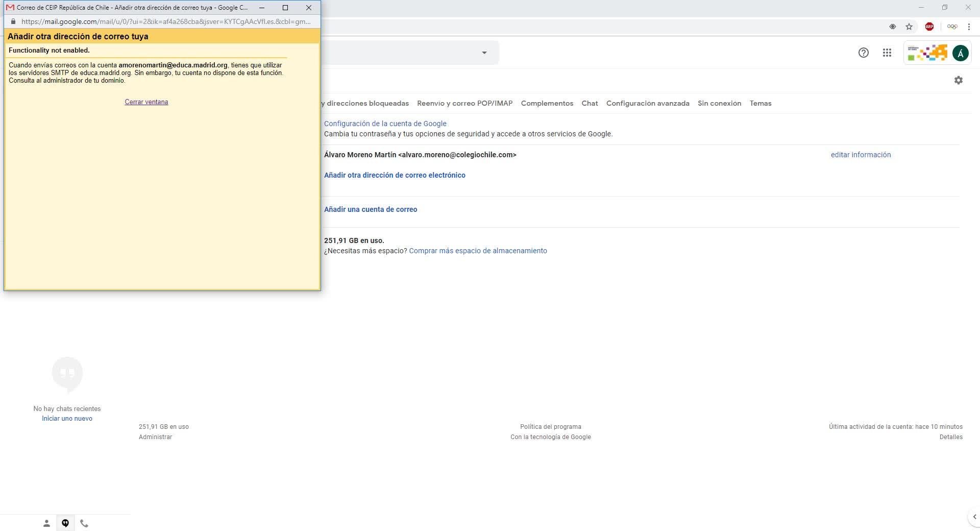This screenshot has height=531, width=980.
Task: Open the phone calls icon
Action: (x=84, y=523)
